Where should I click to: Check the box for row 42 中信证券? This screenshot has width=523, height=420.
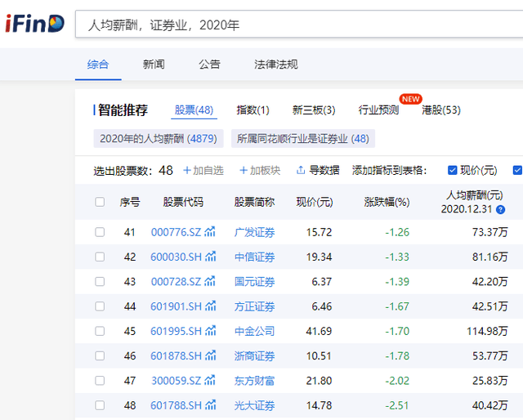100,257
